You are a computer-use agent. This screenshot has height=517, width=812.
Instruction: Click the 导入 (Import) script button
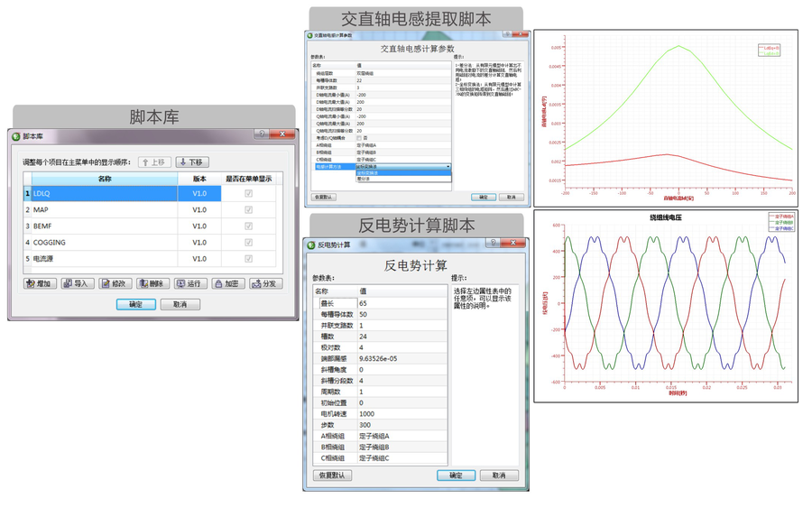78,283
